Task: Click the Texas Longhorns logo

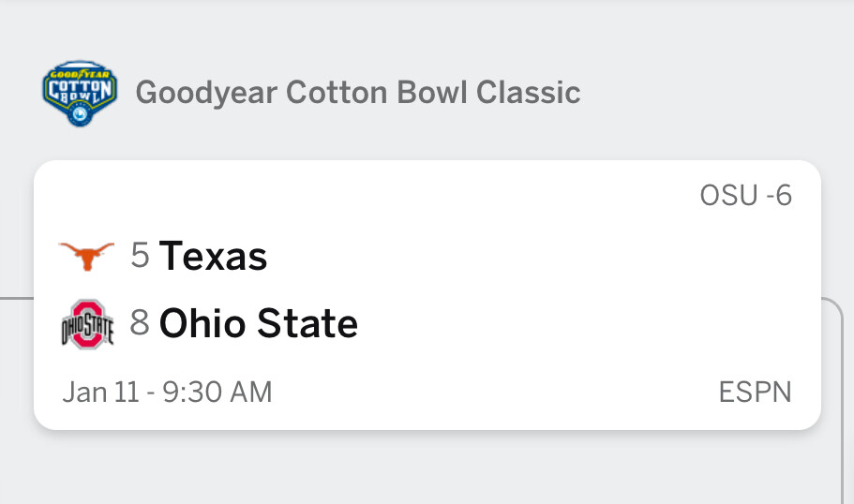Action: point(86,255)
